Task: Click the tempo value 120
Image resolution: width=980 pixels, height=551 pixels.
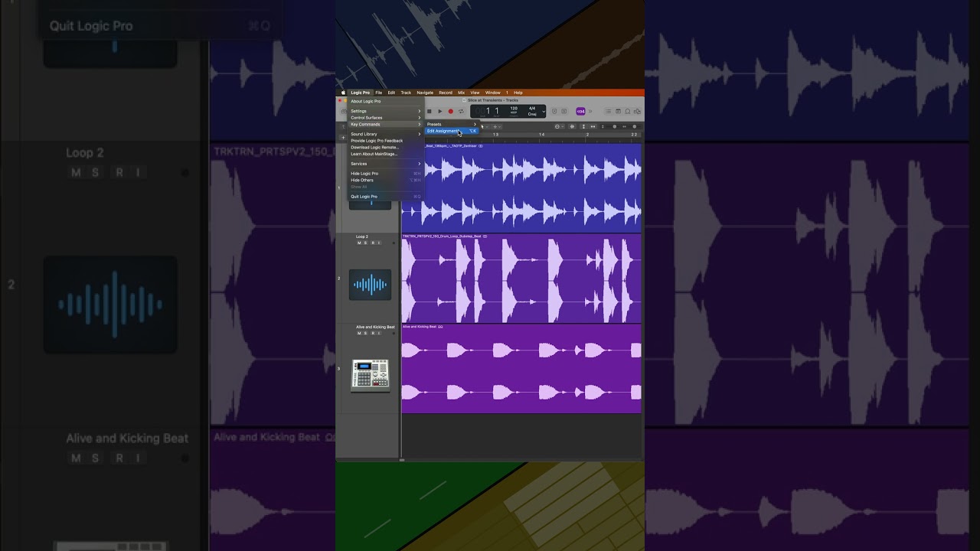Action: [x=514, y=109]
